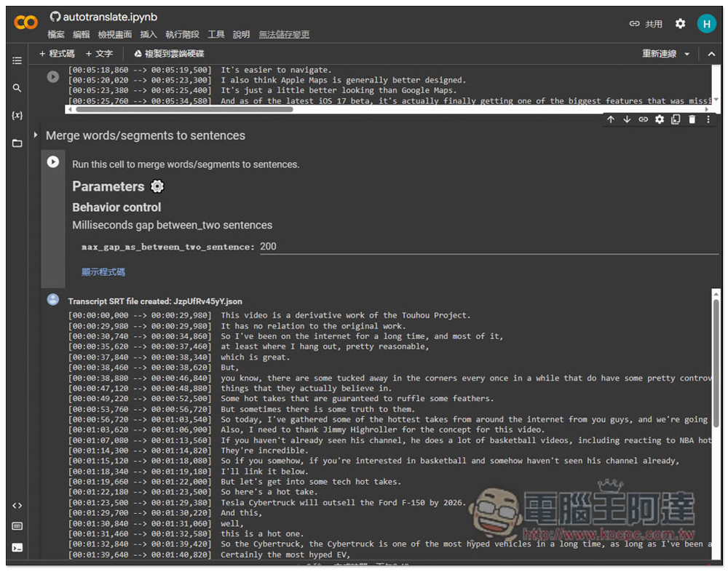Move cell down with arrow icon
Image resolution: width=728 pixels, height=572 pixels.
(x=627, y=119)
